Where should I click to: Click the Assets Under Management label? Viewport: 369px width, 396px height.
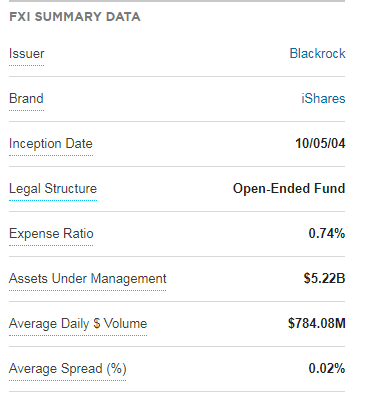88,279
